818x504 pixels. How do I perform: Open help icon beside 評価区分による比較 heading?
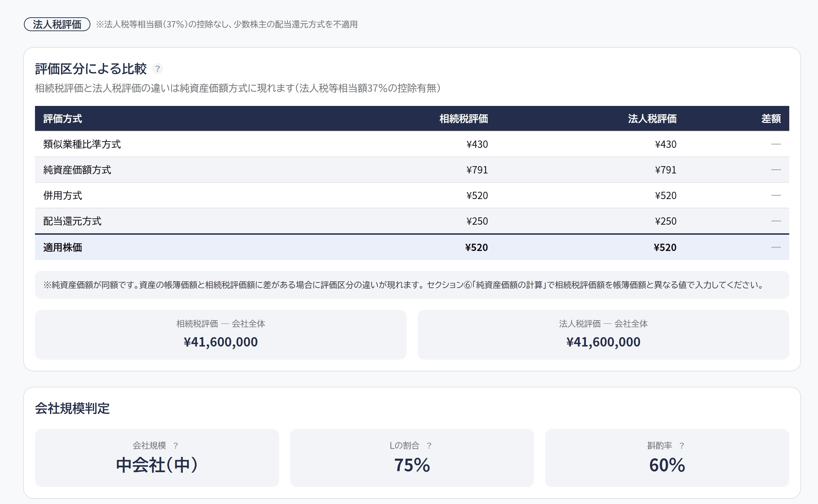click(158, 69)
